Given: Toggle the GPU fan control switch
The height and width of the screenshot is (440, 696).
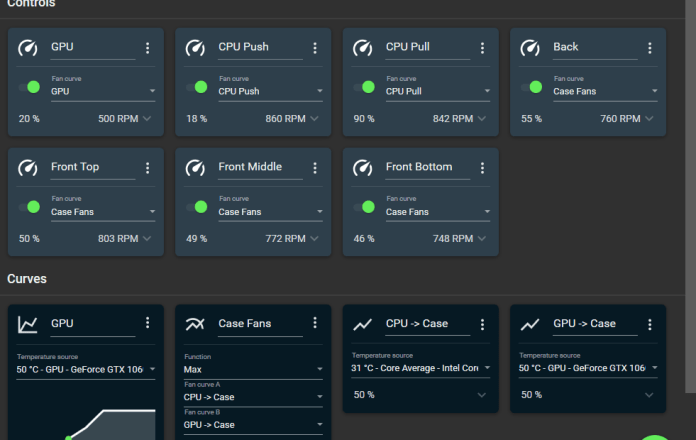Looking at the screenshot, I should pyautogui.click(x=30, y=87).
